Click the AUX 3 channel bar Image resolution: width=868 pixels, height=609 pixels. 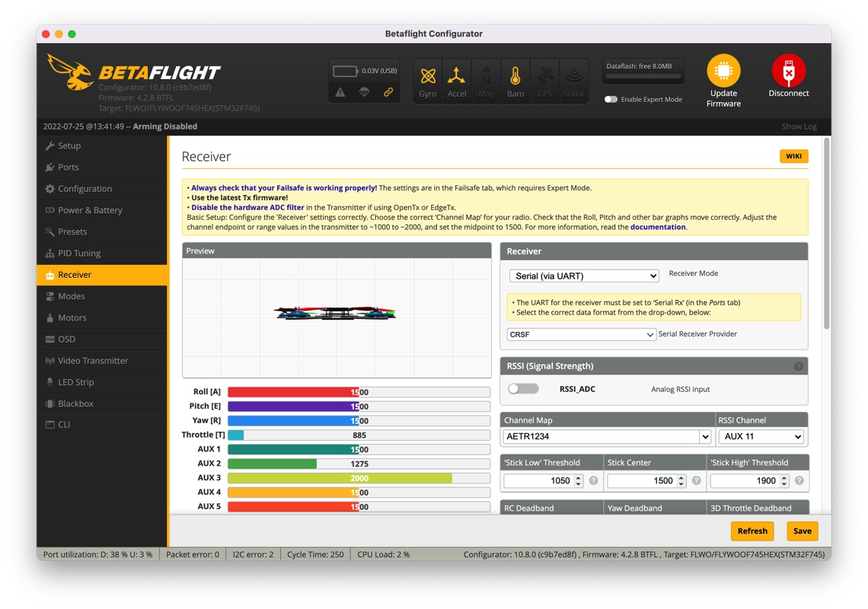359,478
